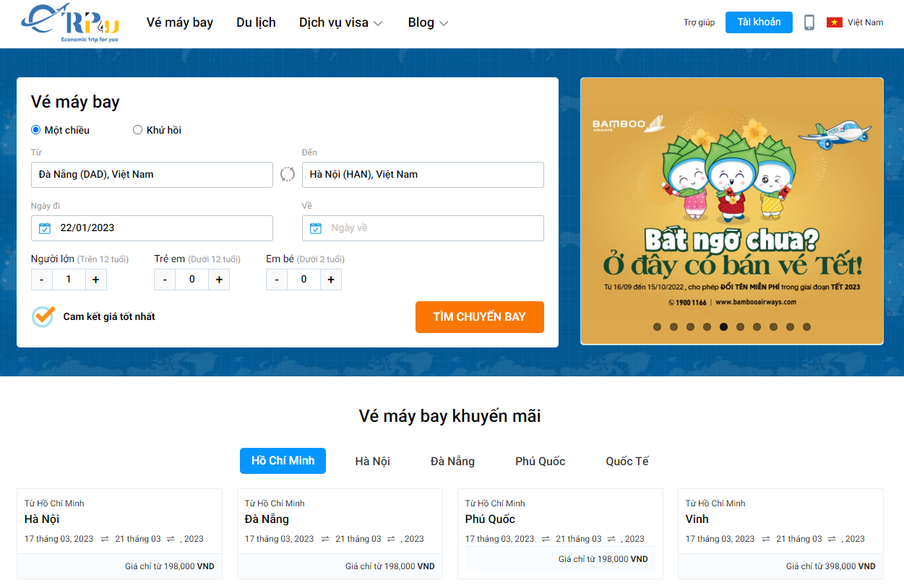
Task: Click the calendar icon in the Ngày về field
Action: pos(316,228)
